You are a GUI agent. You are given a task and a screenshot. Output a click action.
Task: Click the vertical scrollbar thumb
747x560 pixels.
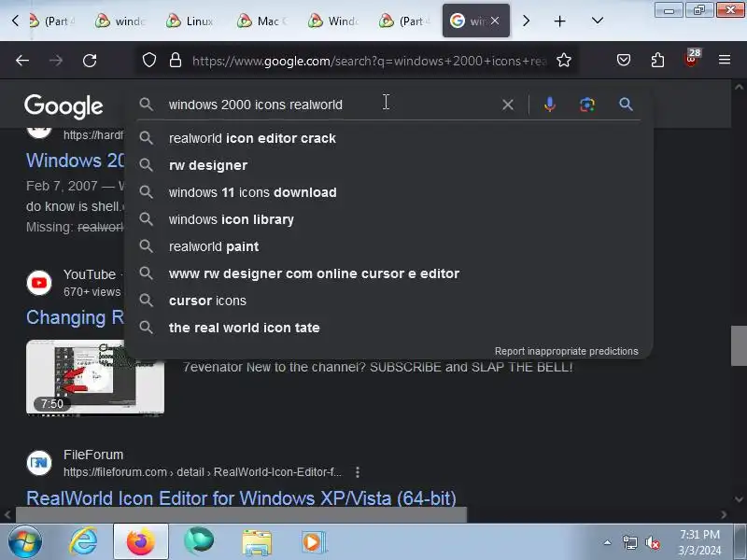pyautogui.click(x=739, y=345)
